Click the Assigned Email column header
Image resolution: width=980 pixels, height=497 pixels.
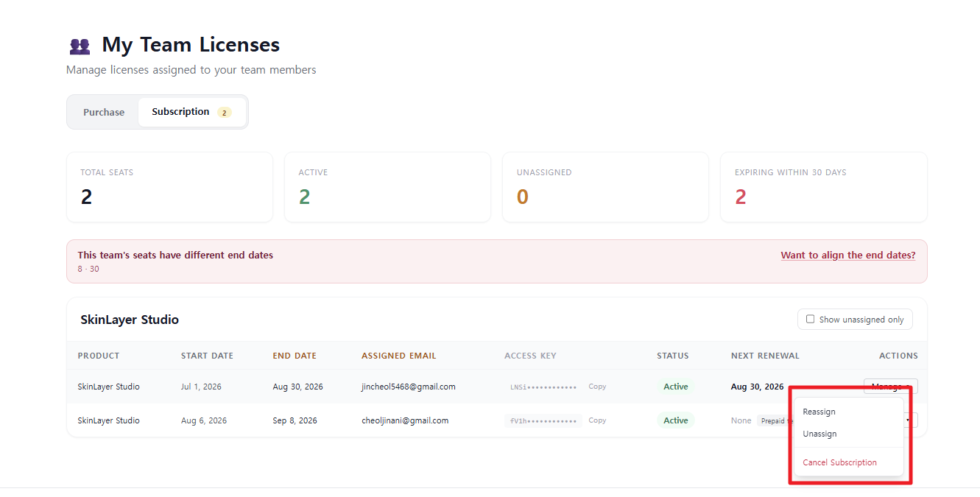coord(399,356)
